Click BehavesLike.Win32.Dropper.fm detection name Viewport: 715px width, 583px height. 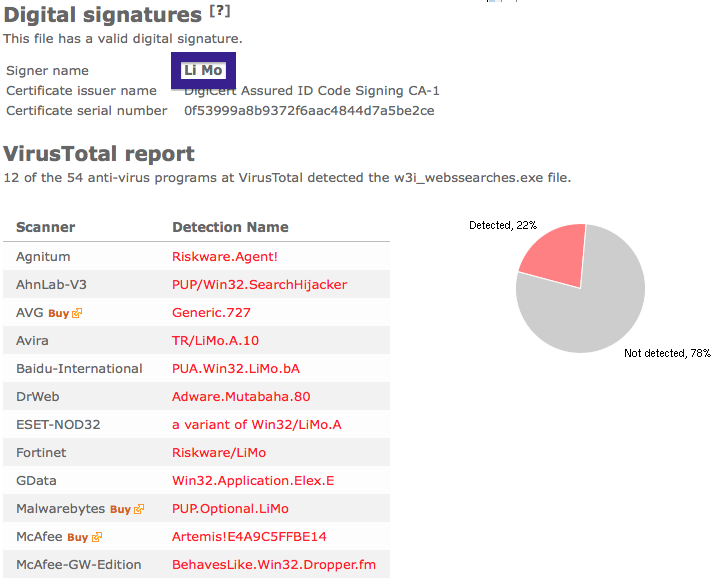(x=274, y=565)
